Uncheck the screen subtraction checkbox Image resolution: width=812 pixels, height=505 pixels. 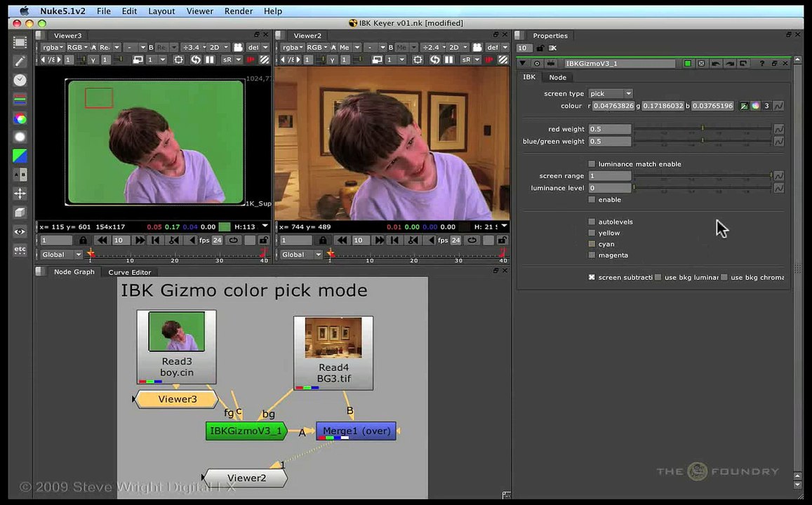(x=592, y=277)
